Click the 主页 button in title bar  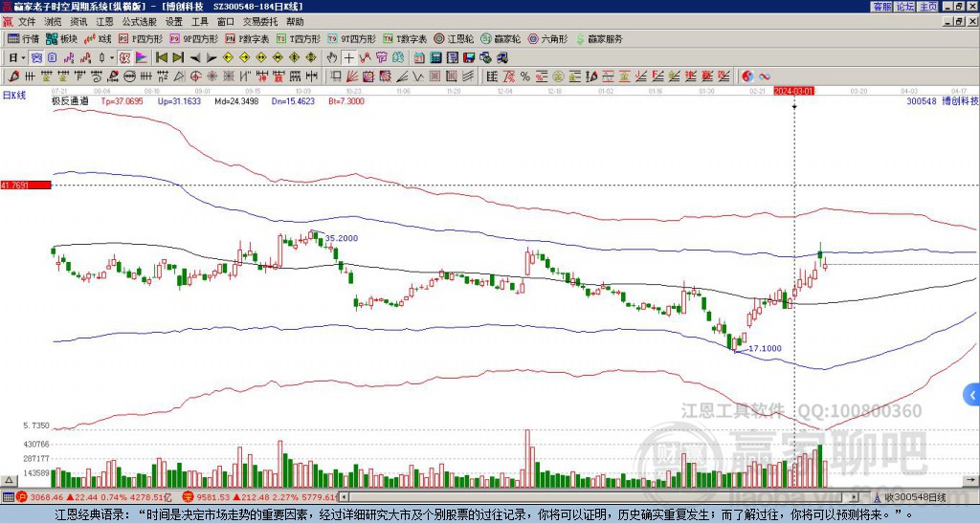[928, 7]
